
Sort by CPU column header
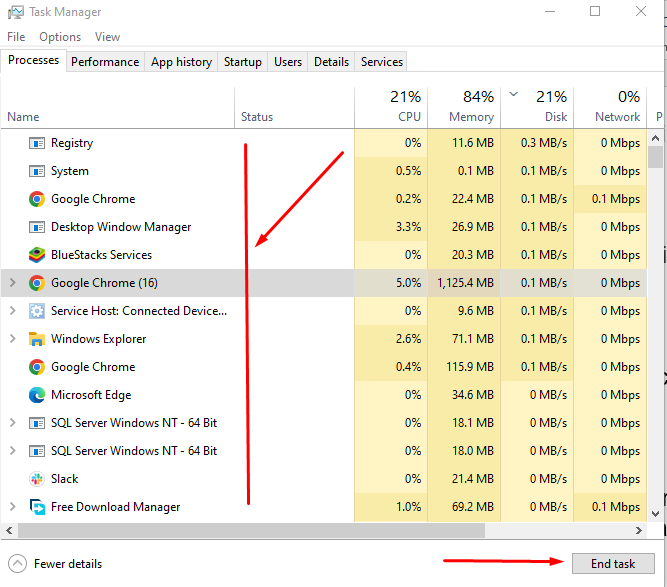(391, 108)
